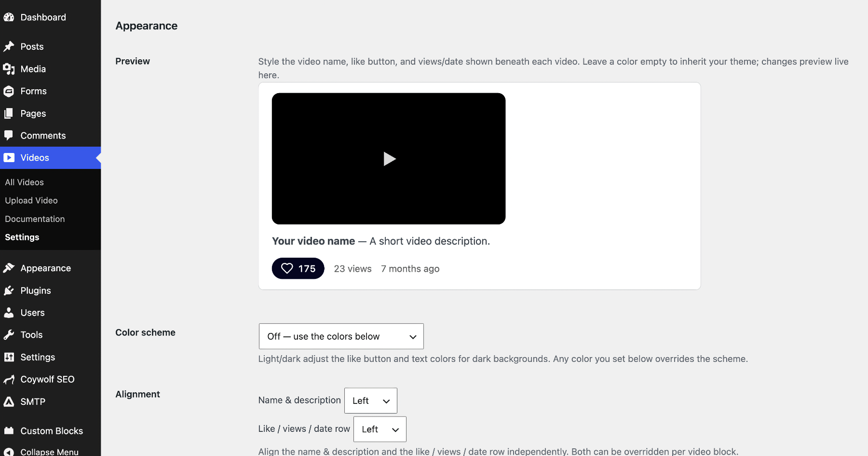Click the Appearance section heading
Viewport: 868px width, 456px height.
click(147, 26)
